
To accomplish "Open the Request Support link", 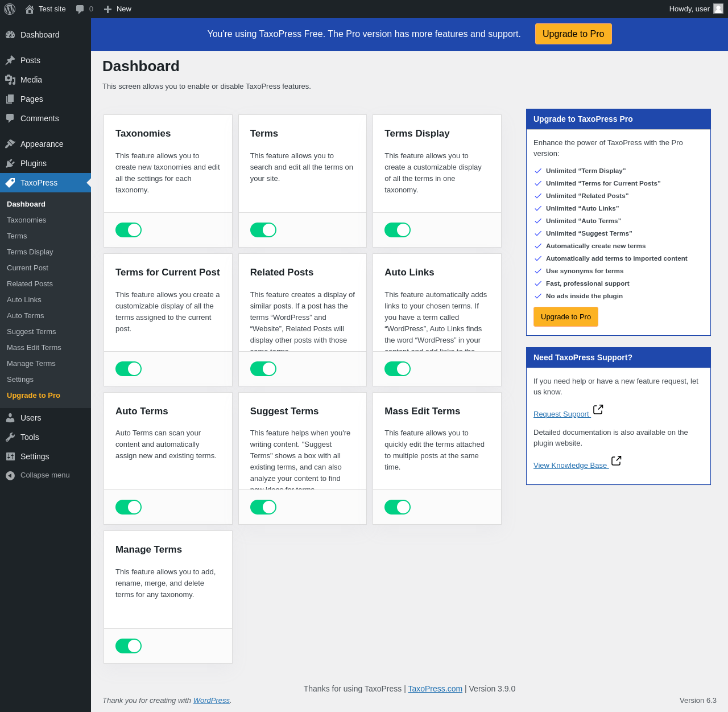I will pyautogui.click(x=562, y=414).
